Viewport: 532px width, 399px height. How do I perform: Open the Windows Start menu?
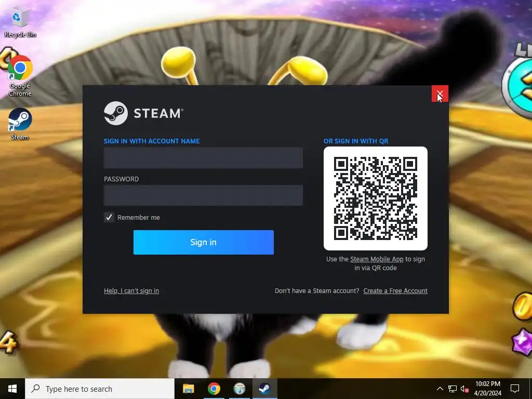tap(12, 389)
